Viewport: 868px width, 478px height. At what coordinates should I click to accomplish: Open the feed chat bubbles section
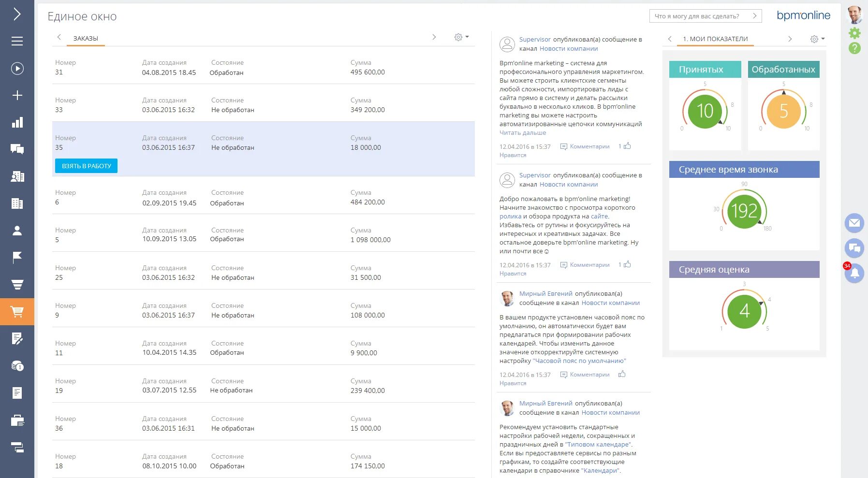click(x=17, y=149)
